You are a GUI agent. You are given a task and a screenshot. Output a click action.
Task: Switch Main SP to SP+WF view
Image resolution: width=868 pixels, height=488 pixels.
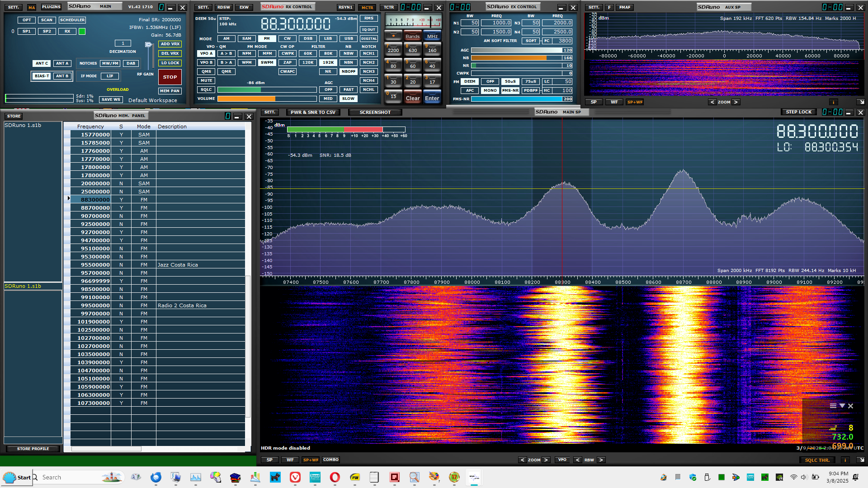pos(311,460)
